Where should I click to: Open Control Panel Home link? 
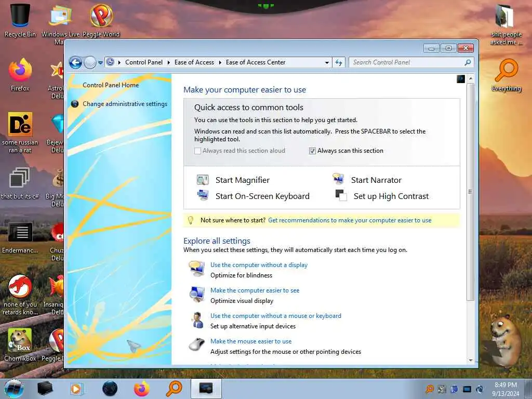pos(111,85)
